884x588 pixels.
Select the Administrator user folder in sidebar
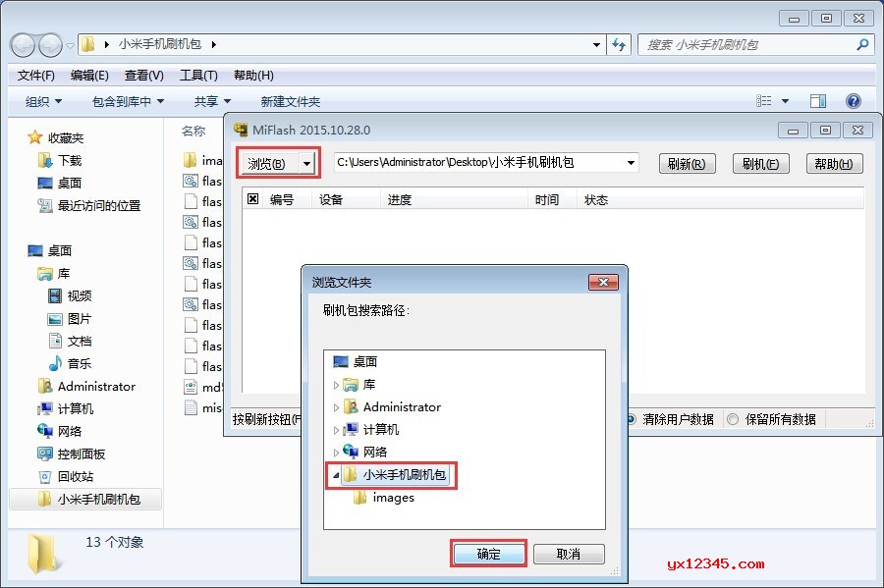click(x=86, y=387)
